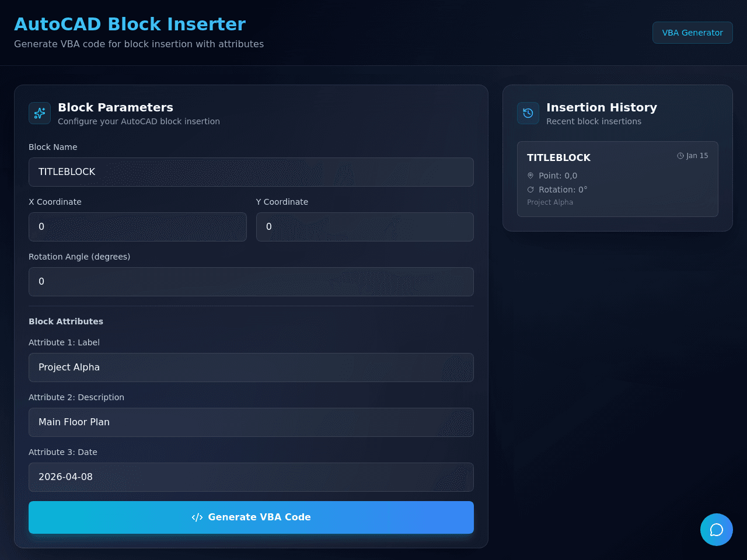The height and width of the screenshot is (560, 747).
Task: Click the location pin icon beside Point: 0,0
Action: point(530,176)
